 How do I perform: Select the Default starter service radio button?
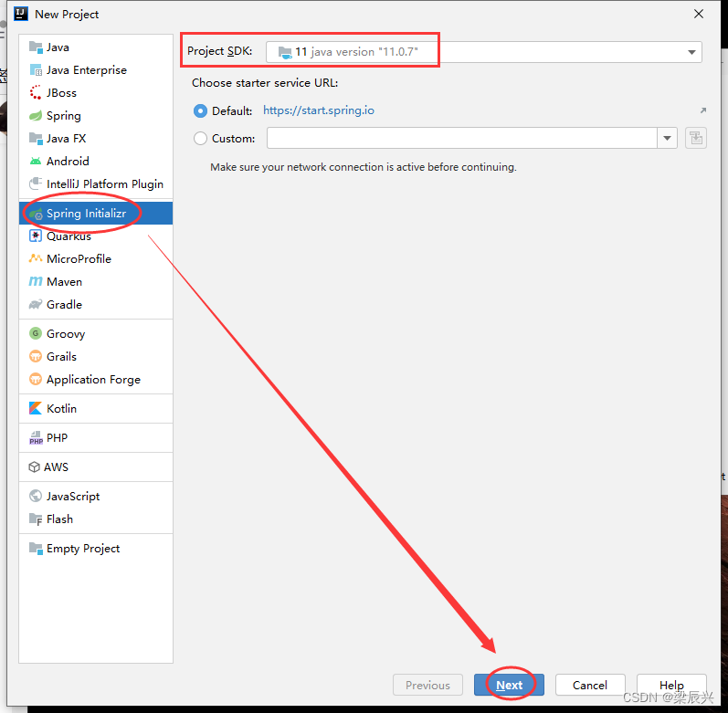click(200, 110)
